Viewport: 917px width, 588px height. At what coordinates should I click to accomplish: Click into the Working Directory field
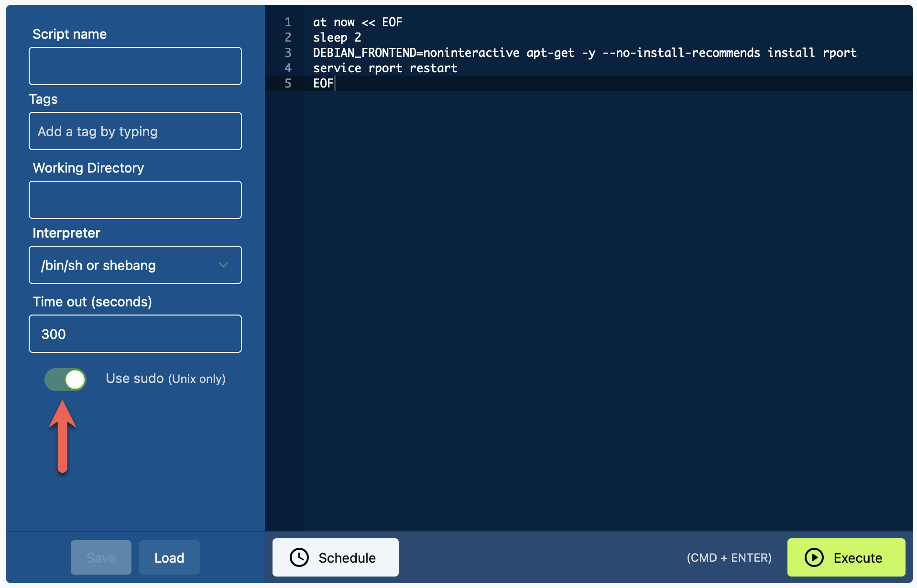[x=135, y=200]
